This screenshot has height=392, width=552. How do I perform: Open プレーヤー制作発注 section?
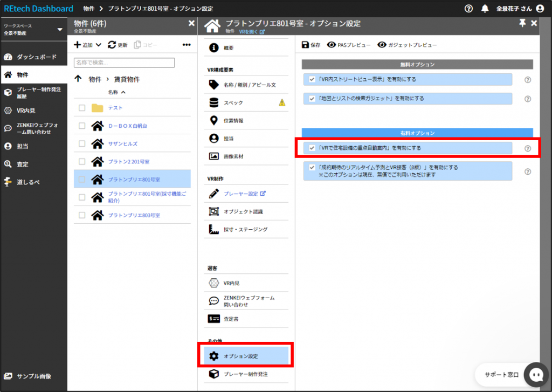click(x=246, y=374)
